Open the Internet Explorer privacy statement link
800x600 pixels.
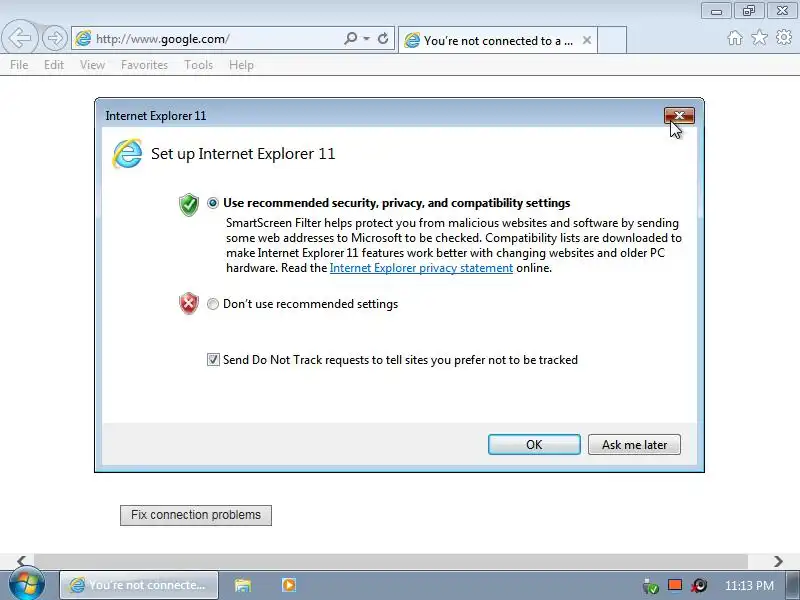421,268
